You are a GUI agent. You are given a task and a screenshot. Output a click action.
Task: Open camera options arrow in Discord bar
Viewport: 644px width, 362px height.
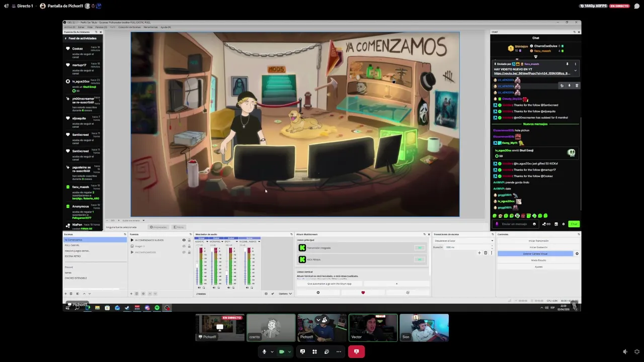289,351
